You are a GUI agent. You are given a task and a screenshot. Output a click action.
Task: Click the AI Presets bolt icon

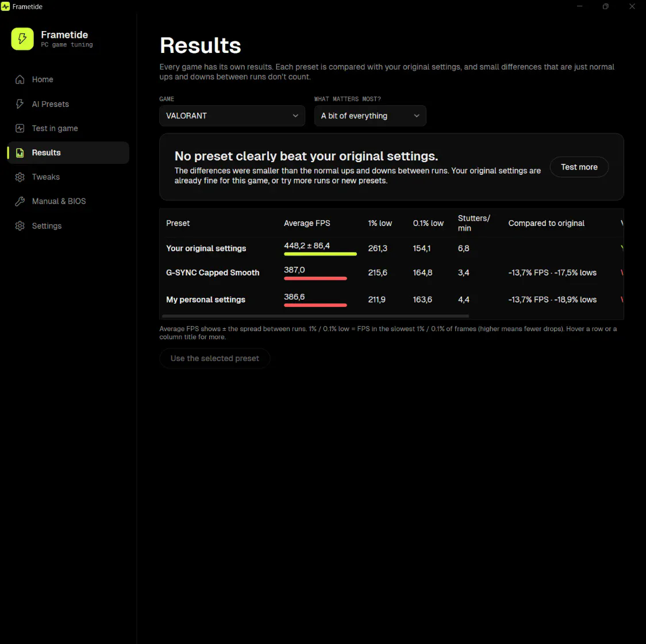[20, 104]
